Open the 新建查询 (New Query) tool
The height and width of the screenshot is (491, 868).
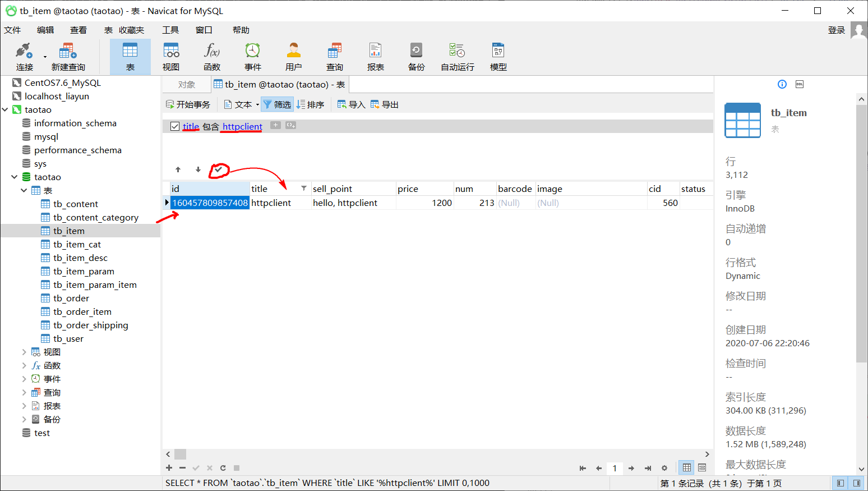click(x=67, y=56)
